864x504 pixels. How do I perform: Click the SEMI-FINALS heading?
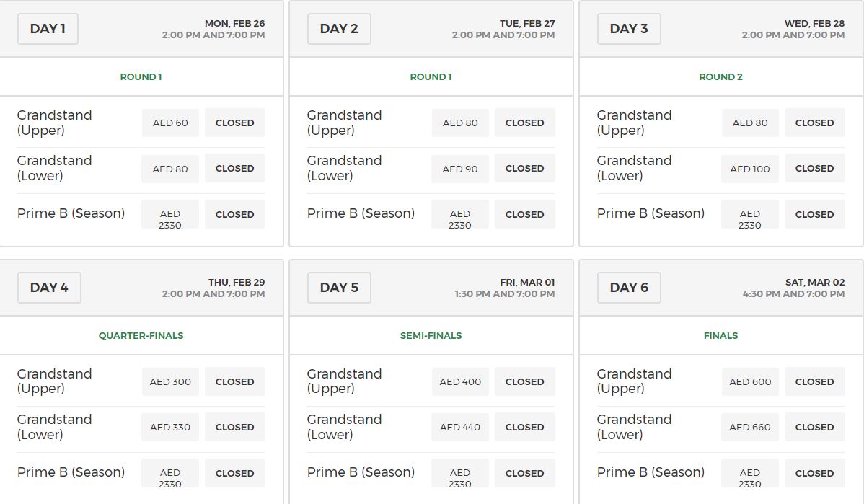pyautogui.click(x=431, y=335)
